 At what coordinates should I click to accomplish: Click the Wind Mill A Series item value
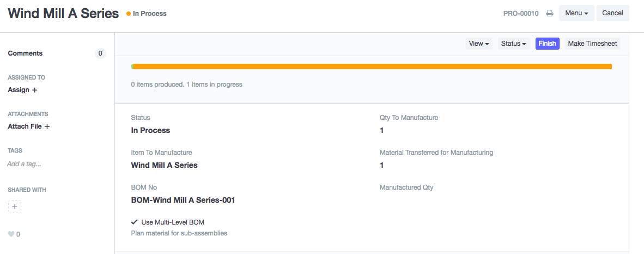pos(164,165)
